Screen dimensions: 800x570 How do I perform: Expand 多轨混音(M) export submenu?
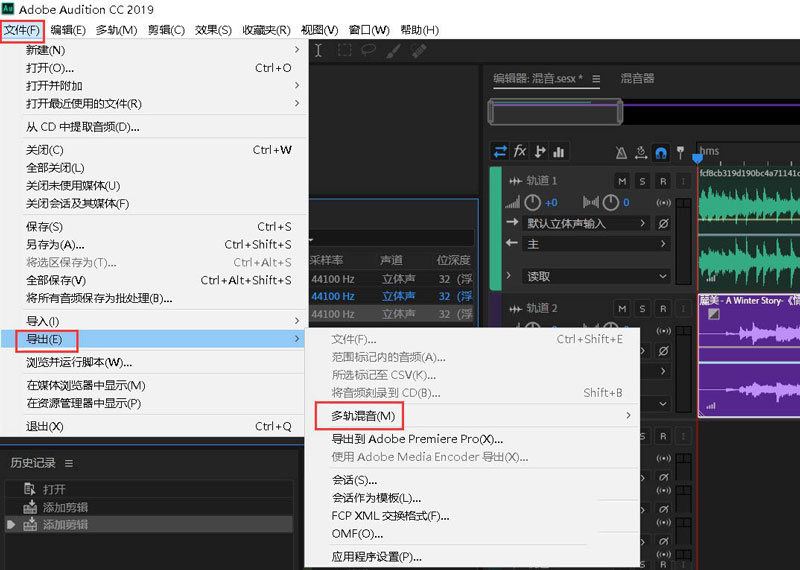[x=472, y=416]
